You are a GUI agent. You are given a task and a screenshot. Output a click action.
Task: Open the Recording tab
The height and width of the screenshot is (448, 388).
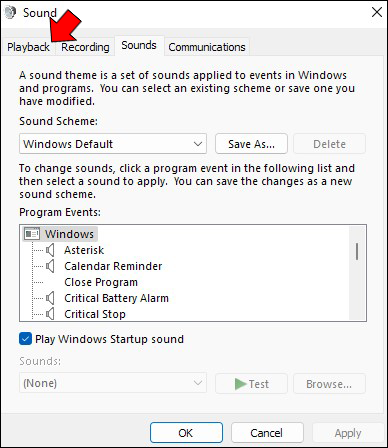[85, 47]
